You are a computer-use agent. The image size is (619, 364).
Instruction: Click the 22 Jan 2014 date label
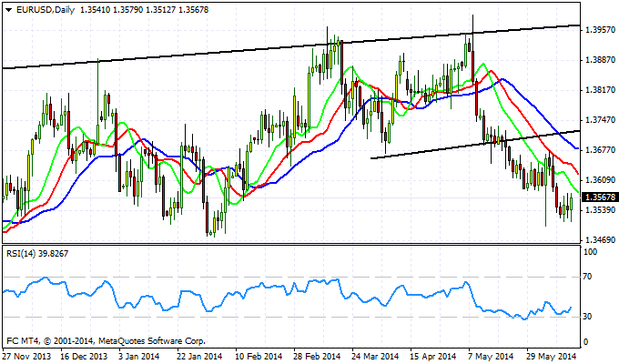point(199,356)
